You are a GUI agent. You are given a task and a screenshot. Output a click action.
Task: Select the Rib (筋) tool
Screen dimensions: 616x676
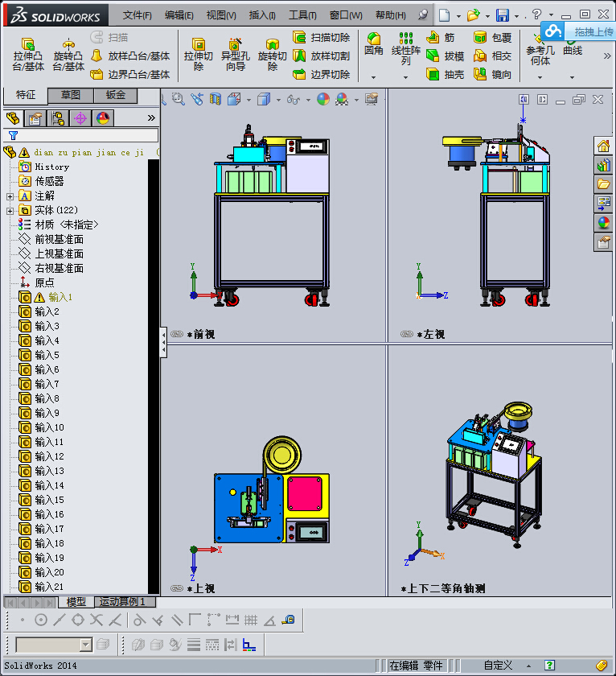[x=440, y=38]
